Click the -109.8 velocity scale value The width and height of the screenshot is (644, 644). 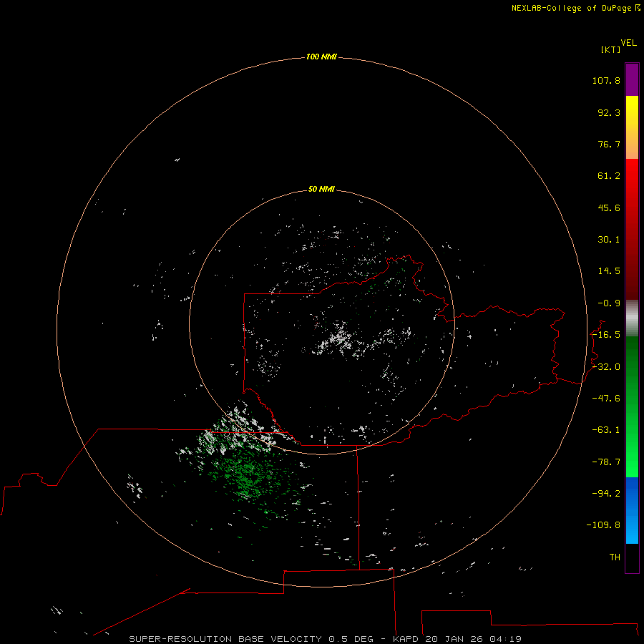[603, 525]
